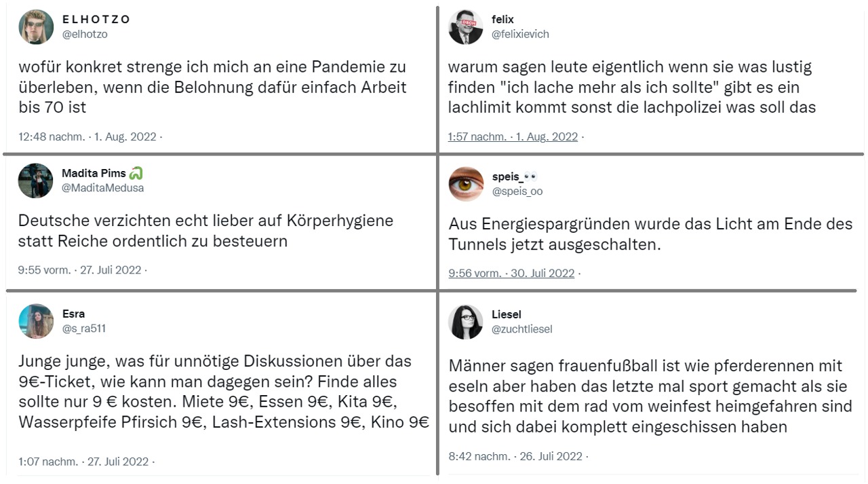Click Liesel's profile picture

pyautogui.click(x=466, y=322)
